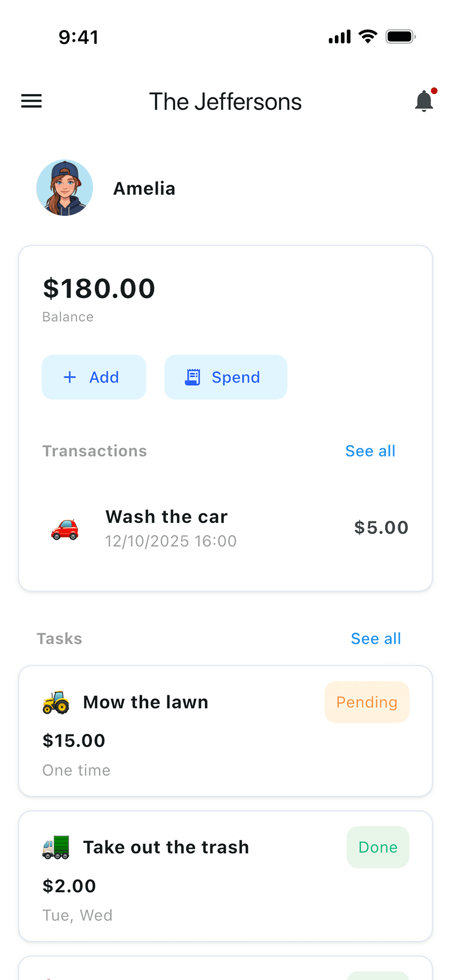Open notifications bell
This screenshot has width=451, height=980.
coord(424,101)
